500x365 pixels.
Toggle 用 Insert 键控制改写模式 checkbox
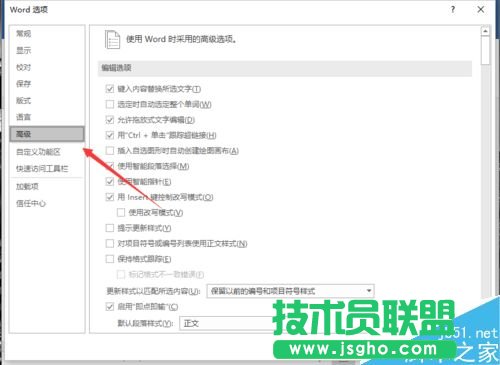(x=110, y=197)
